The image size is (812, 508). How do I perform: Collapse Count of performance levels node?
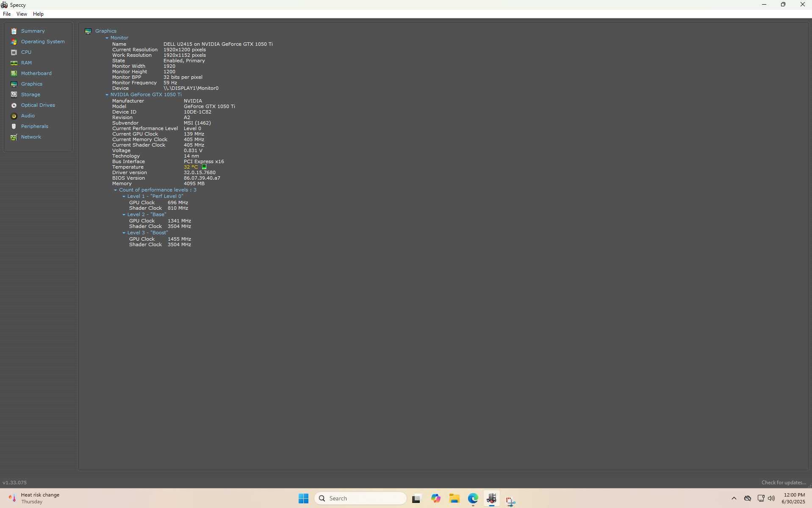tap(115, 190)
